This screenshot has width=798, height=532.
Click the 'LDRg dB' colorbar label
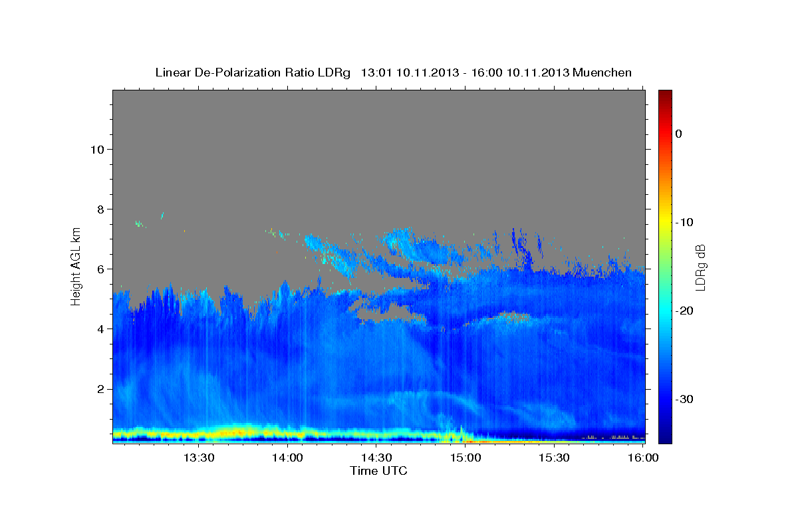point(700,267)
